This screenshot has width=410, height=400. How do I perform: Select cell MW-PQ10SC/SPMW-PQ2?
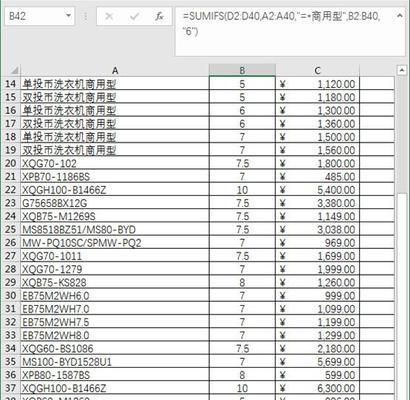[115, 242]
